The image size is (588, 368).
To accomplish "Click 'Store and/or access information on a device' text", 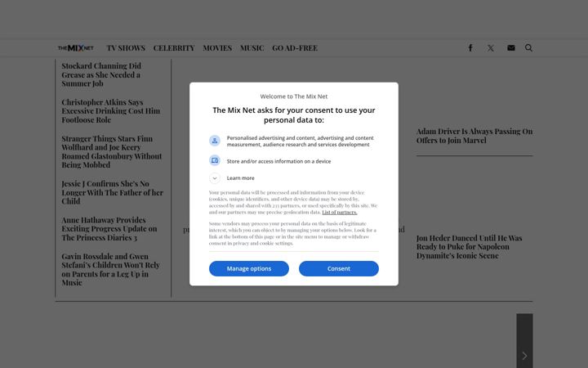I will tap(278, 161).
